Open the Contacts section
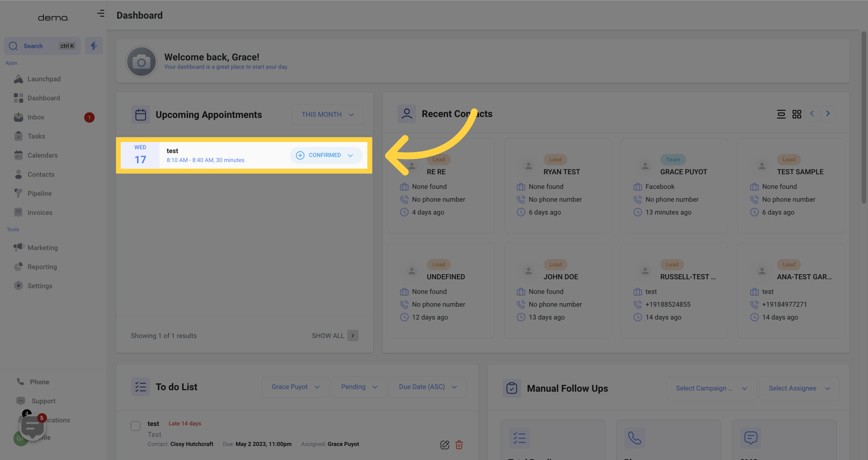868x460 pixels. pos(41,174)
